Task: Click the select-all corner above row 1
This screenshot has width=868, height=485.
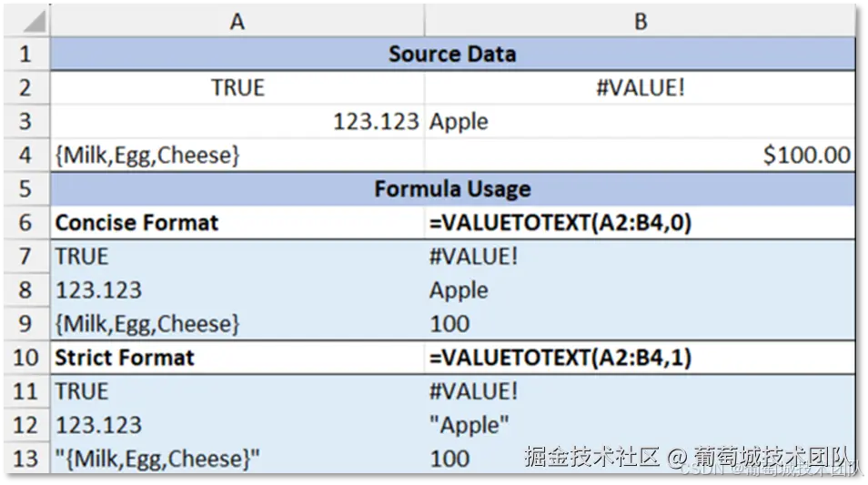Action: click(x=25, y=20)
